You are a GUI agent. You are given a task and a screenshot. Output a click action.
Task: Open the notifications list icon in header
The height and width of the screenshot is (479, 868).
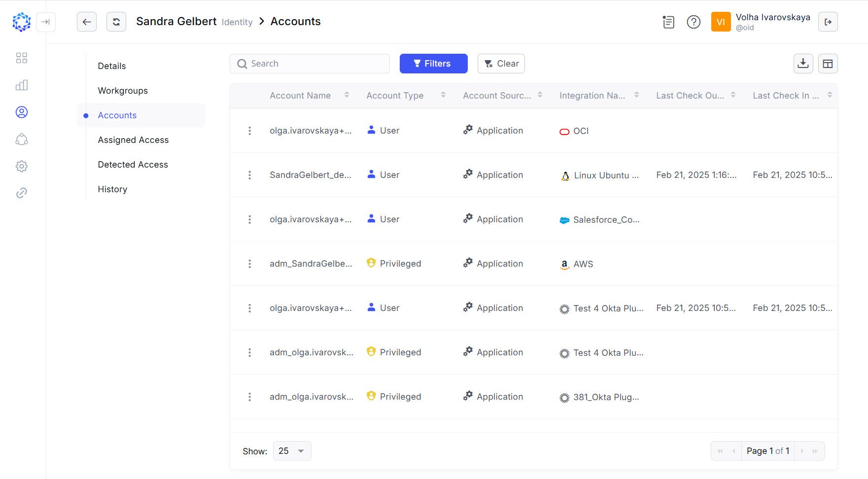point(668,22)
